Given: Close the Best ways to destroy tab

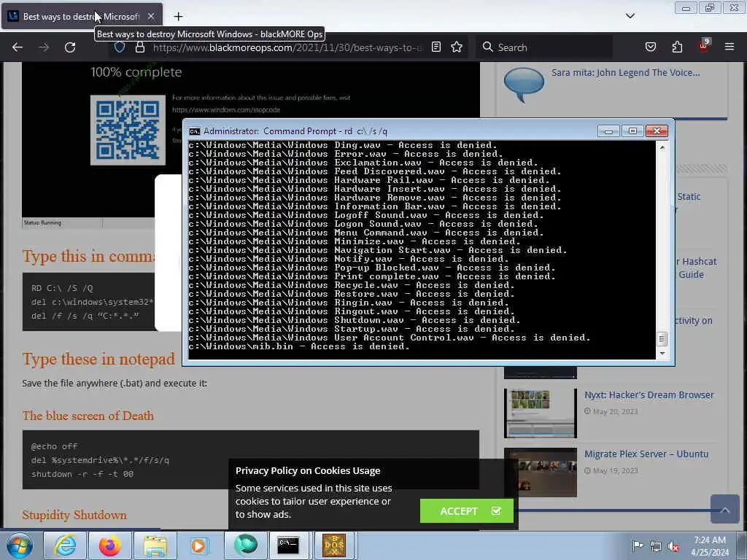Looking at the screenshot, I should click(x=150, y=16).
